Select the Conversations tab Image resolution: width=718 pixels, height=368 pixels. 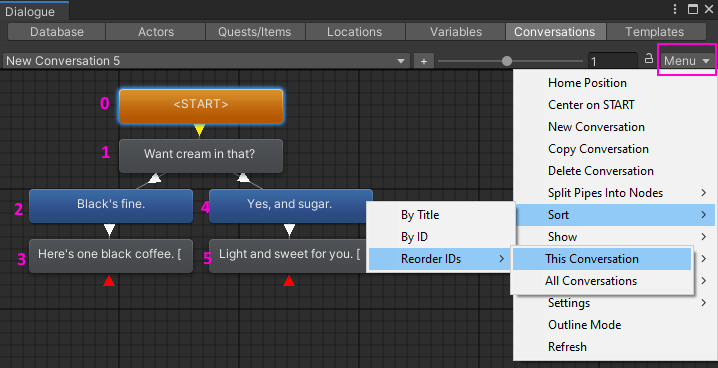tap(555, 32)
